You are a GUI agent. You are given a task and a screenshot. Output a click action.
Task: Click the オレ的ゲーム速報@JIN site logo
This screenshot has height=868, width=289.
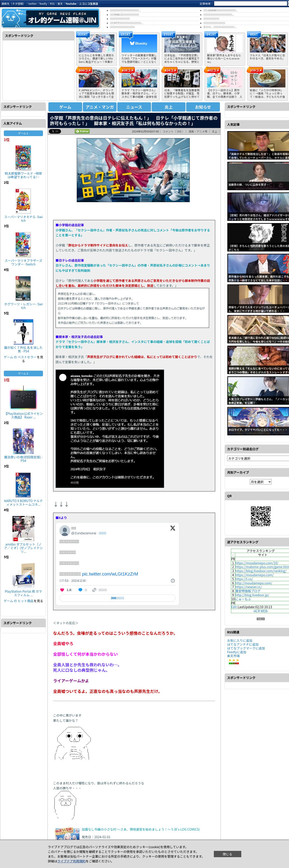tap(50, 18)
